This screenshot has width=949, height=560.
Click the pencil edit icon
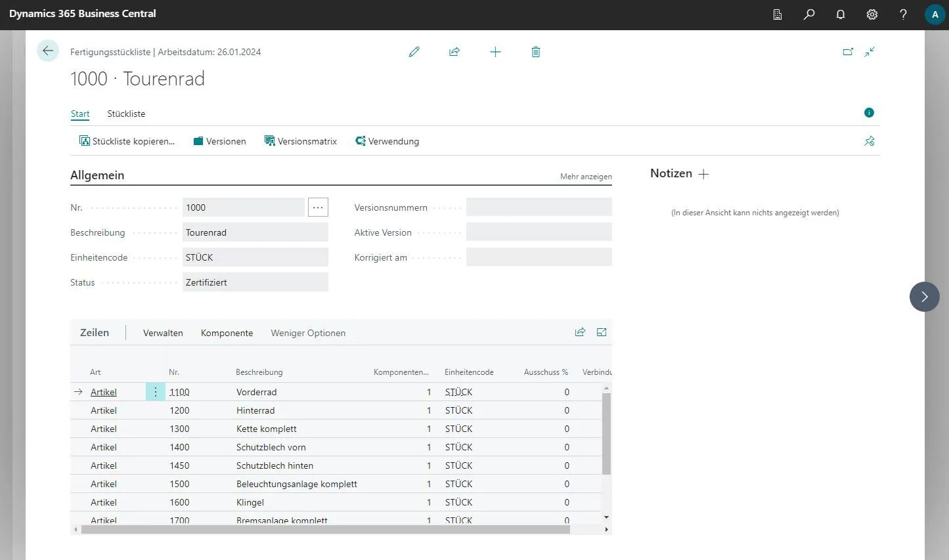click(x=414, y=52)
